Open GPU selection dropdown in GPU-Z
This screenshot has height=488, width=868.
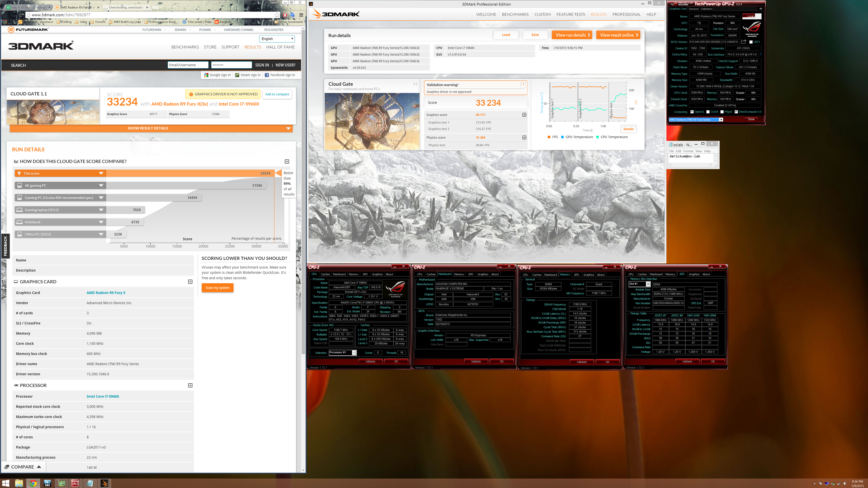coord(696,120)
